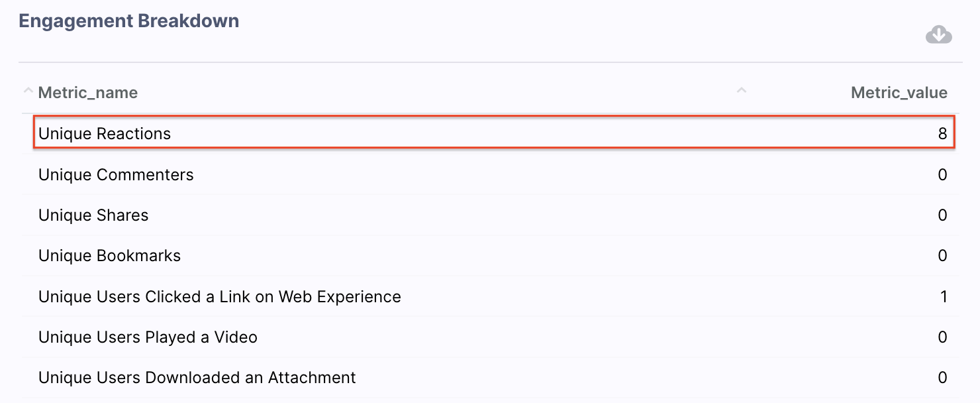Select the Unique Commenters row
The width and height of the screenshot is (980, 403).
pos(490,174)
